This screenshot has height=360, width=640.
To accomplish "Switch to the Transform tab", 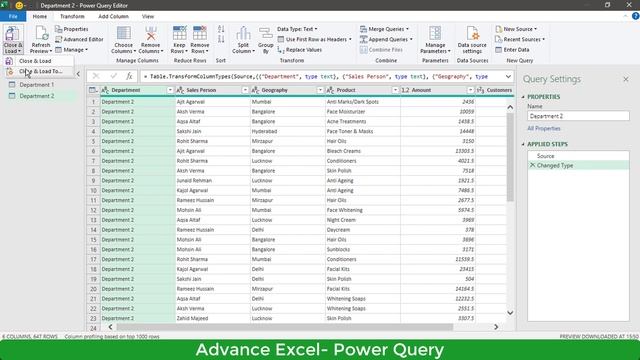I will pyautogui.click(x=72, y=16).
